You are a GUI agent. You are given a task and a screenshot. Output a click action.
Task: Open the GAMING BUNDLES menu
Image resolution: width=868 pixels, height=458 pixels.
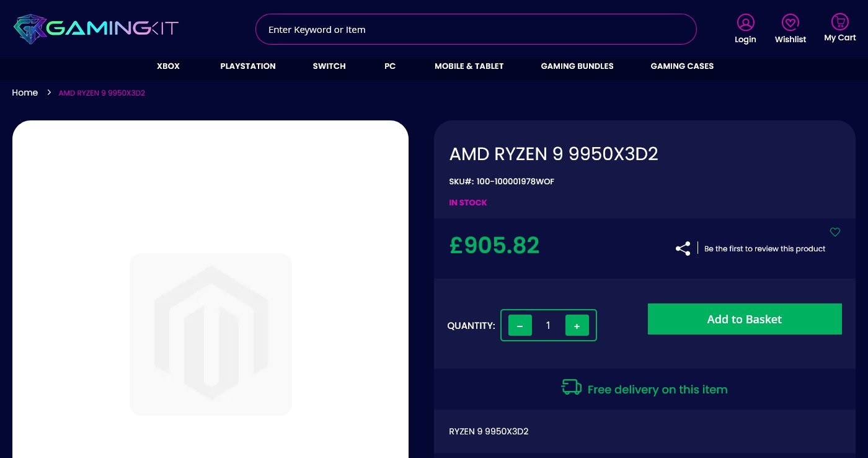pyautogui.click(x=577, y=66)
